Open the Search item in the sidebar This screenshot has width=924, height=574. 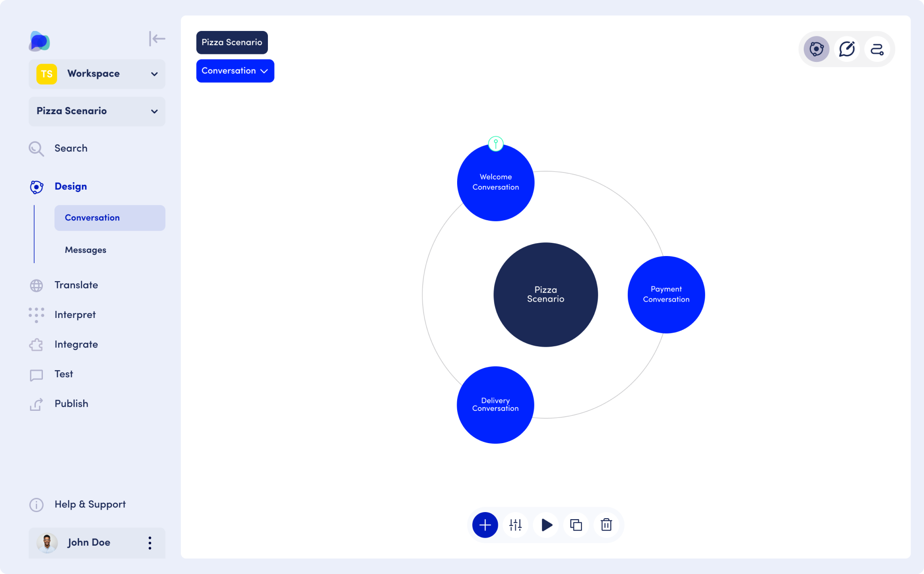tap(71, 149)
